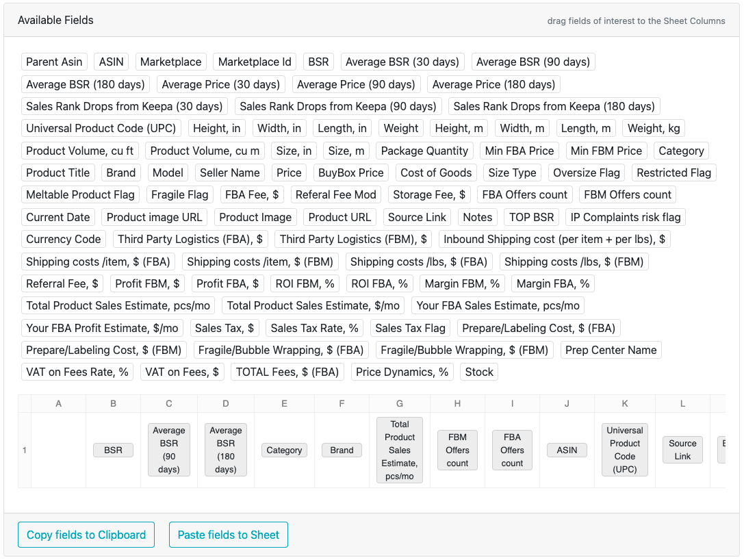Click the Sales Tax Flag field
This screenshot has width=744, height=560.
point(410,328)
